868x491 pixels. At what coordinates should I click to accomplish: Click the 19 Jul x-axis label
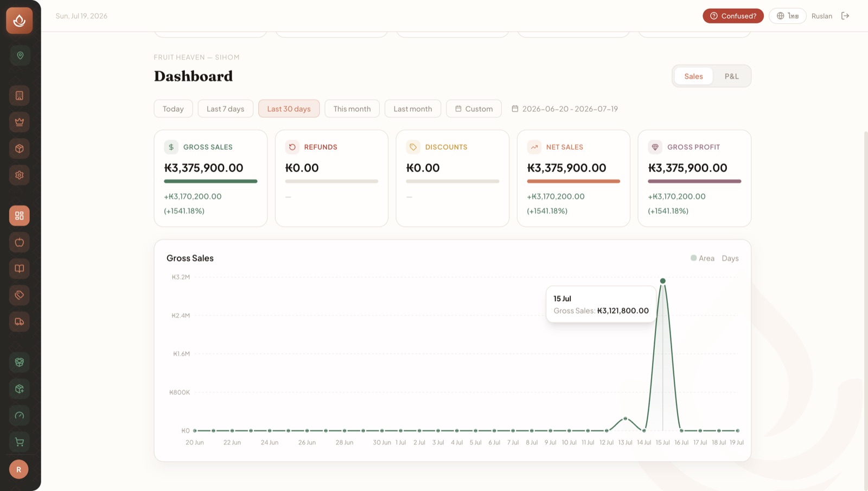click(737, 443)
